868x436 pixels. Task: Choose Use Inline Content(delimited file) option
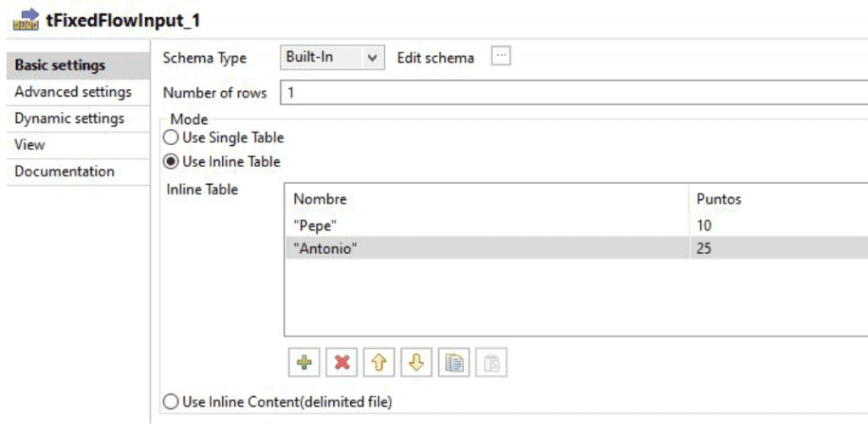[x=171, y=402]
